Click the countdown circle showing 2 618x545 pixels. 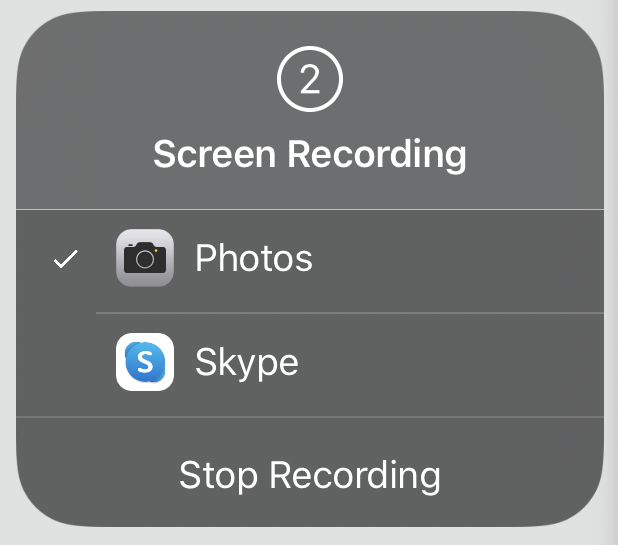pyautogui.click(x=310, y=79)
